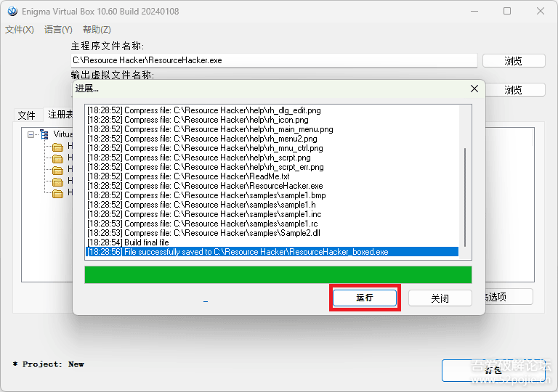This screenshot has height=392, width=558.
Task: Select the fifth folder icon in tree
Action: (x=57, y=193)
